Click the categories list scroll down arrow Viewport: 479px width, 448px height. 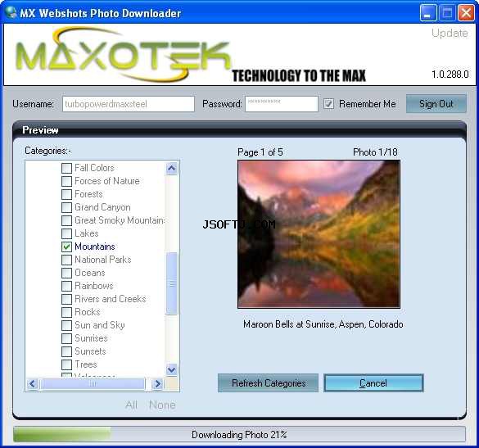click(172, 370)
